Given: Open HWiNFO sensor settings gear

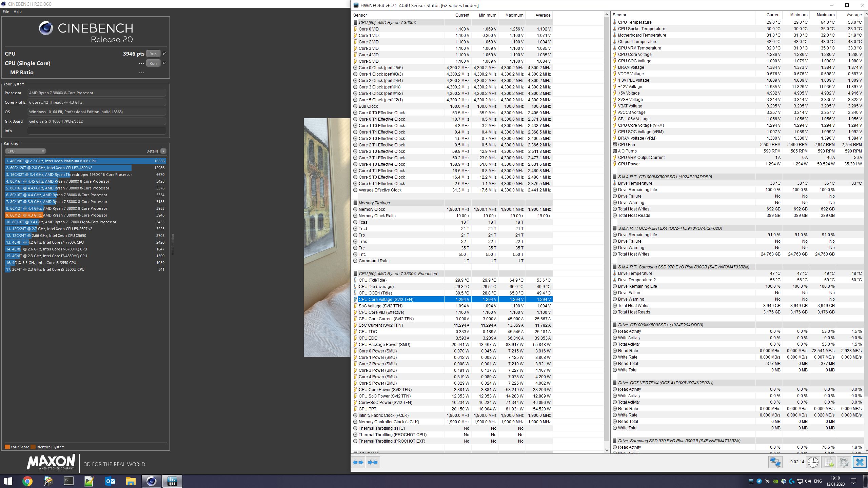Looking at the screenshot, I should [844, 462].
